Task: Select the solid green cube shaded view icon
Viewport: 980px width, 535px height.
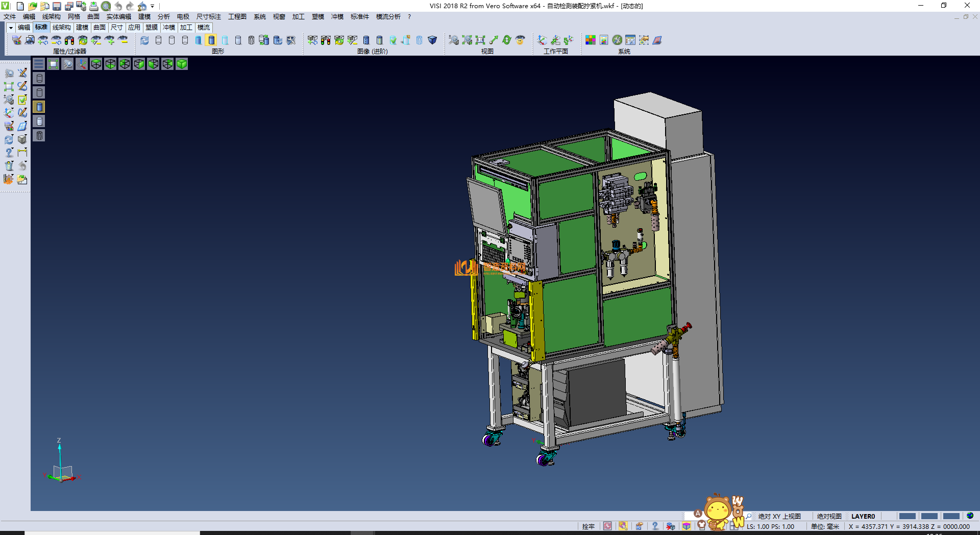Action: (x=182, y=64)
